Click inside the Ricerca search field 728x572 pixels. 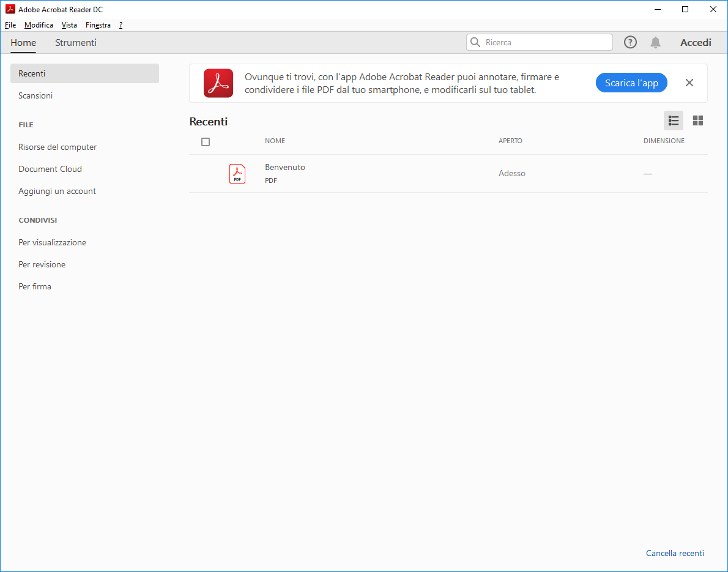[x=544, y=42]
